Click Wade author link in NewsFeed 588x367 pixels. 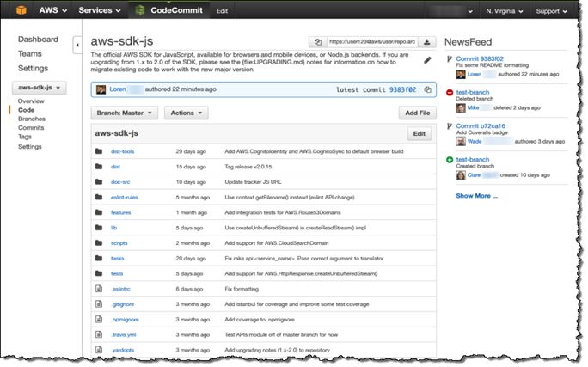pos(475,141)
